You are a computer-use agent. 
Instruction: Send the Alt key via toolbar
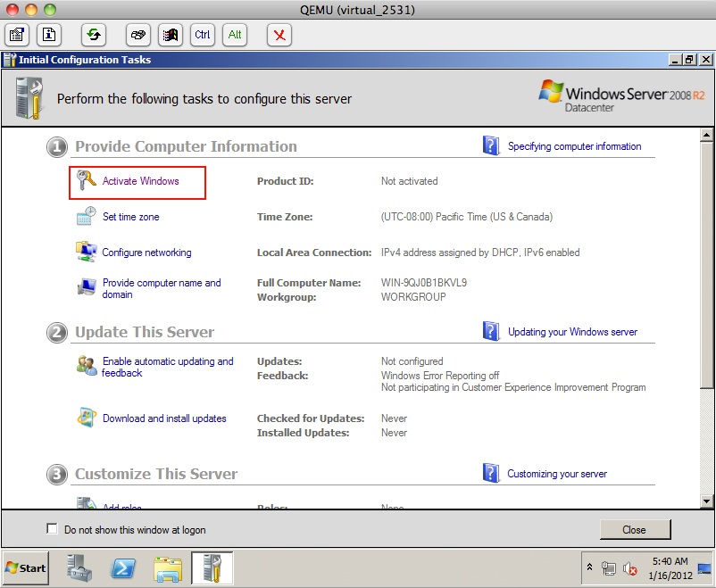tap(235, 35)
